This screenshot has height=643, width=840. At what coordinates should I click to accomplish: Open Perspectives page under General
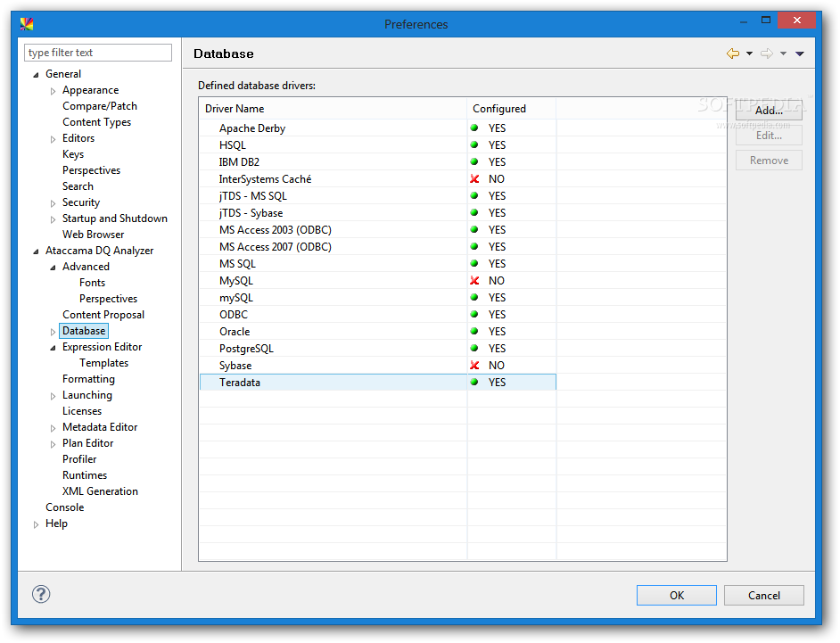91,170
